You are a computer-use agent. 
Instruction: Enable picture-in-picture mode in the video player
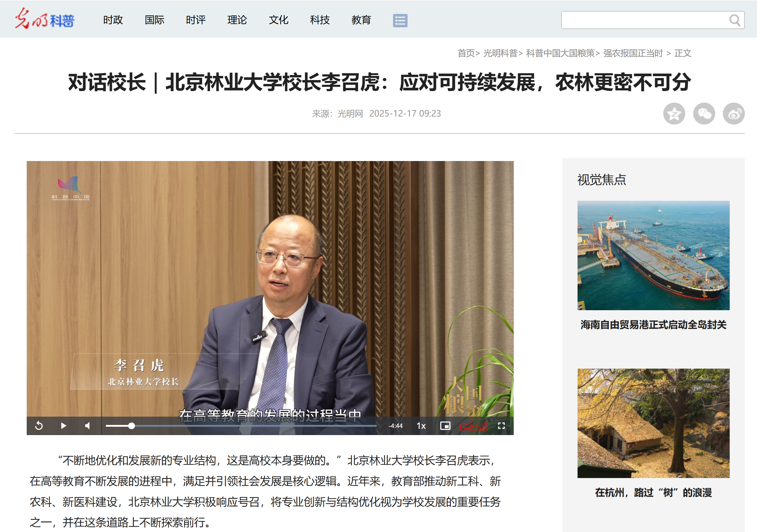[445, 426]
